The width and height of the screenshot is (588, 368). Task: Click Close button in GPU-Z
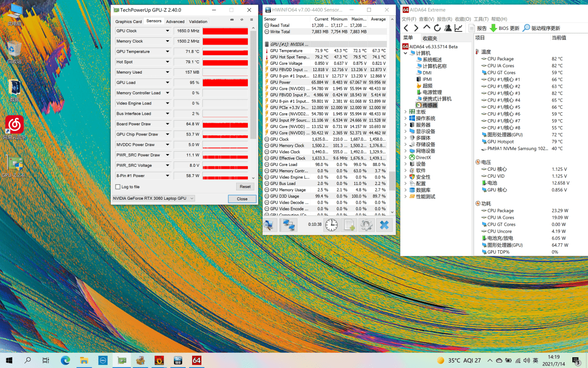(x=242, y=199)
